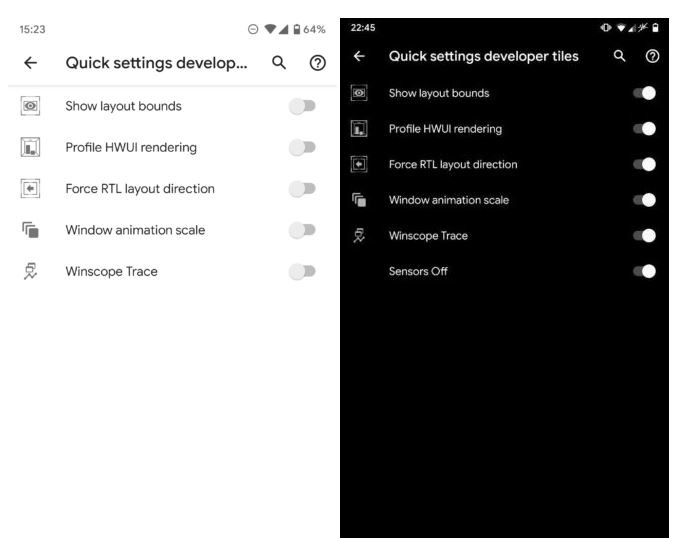Screen dimensions: 685x538
Task: Go back using the dark-themed screen arrow
Action: (360, 57)
